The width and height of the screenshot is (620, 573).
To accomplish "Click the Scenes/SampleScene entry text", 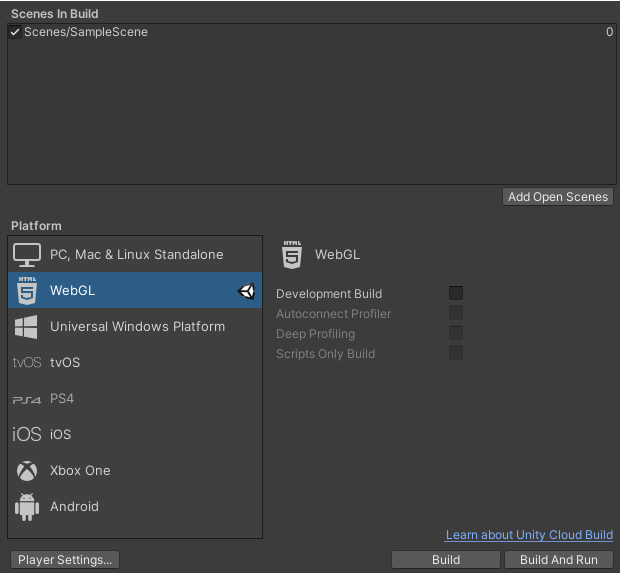I will click(86, 32).
